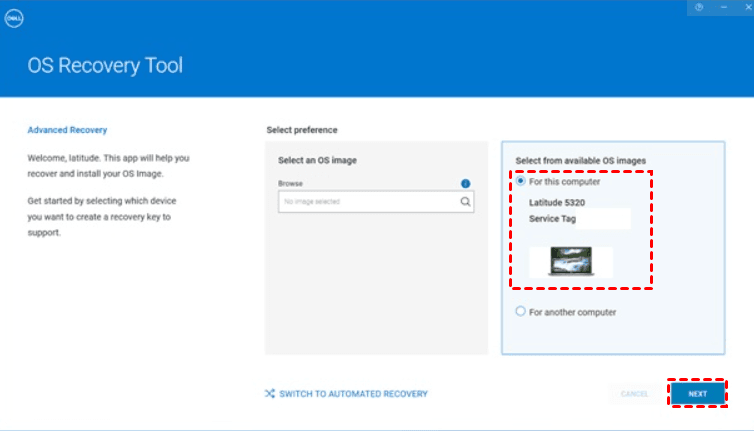
Task: Click the Latitude 5320 model text
Action: pos(557,203)
